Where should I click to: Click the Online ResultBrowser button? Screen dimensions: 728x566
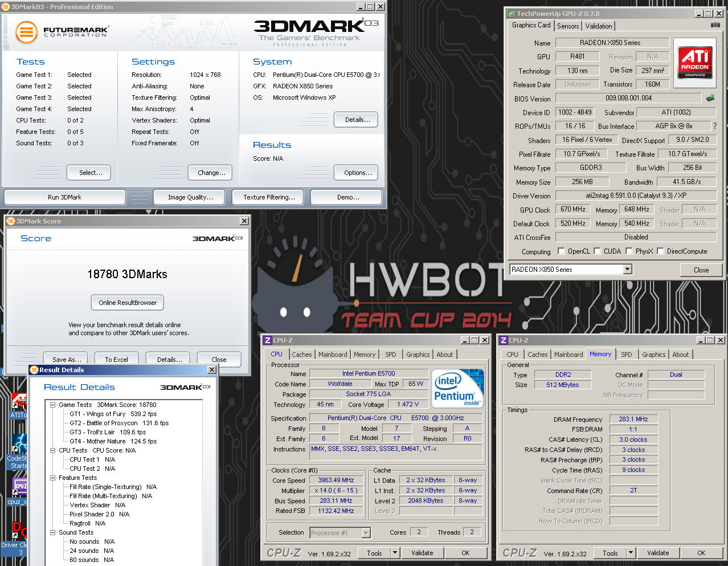[128, 303]
